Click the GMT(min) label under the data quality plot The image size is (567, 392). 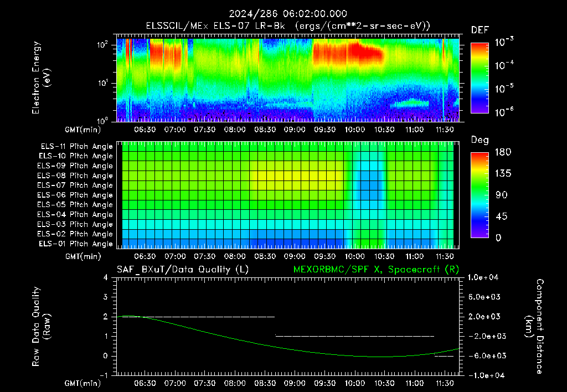coord(83,383)
